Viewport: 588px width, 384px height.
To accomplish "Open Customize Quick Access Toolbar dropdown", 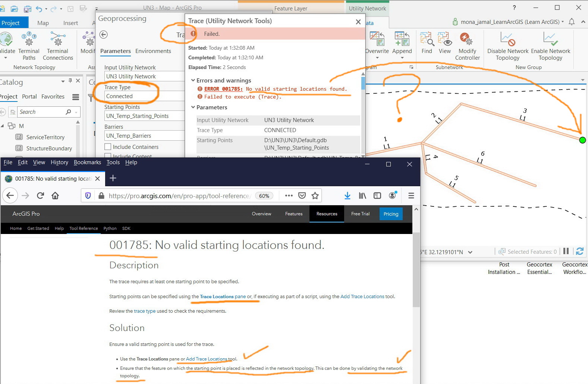I will [x=96, y=9].
